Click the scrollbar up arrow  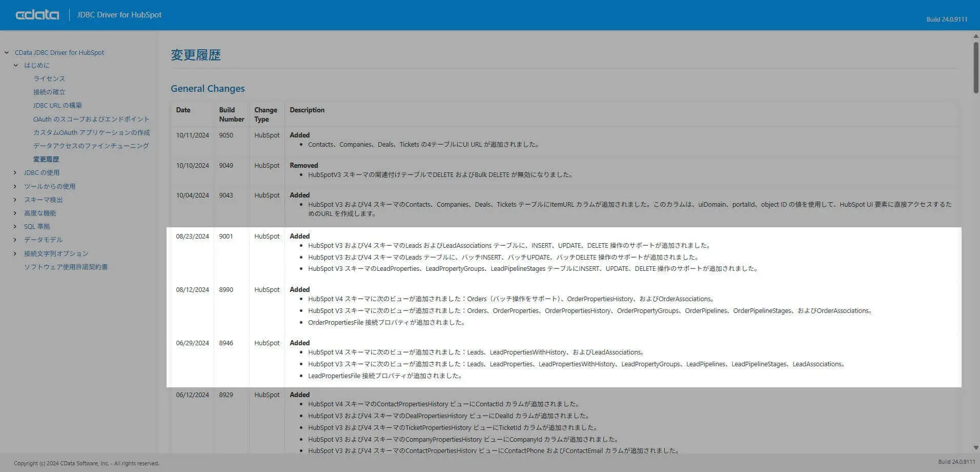coord(975,36)
